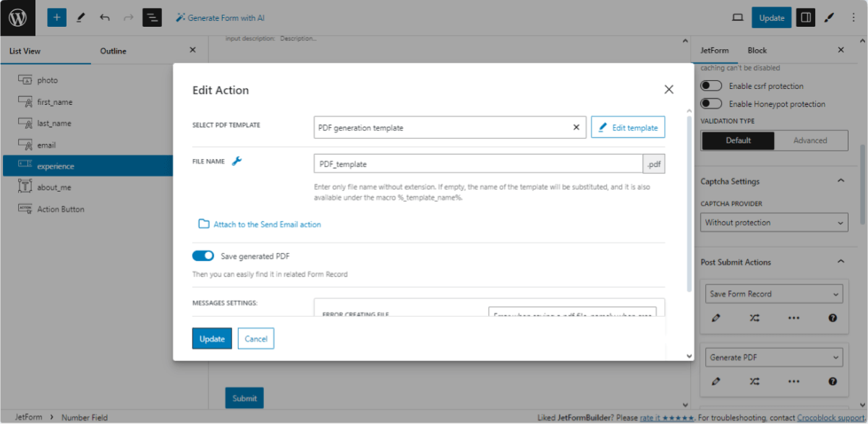Click the Update button in the Edit Action dialog
This screenshot has width=868, height=424.
212,338
